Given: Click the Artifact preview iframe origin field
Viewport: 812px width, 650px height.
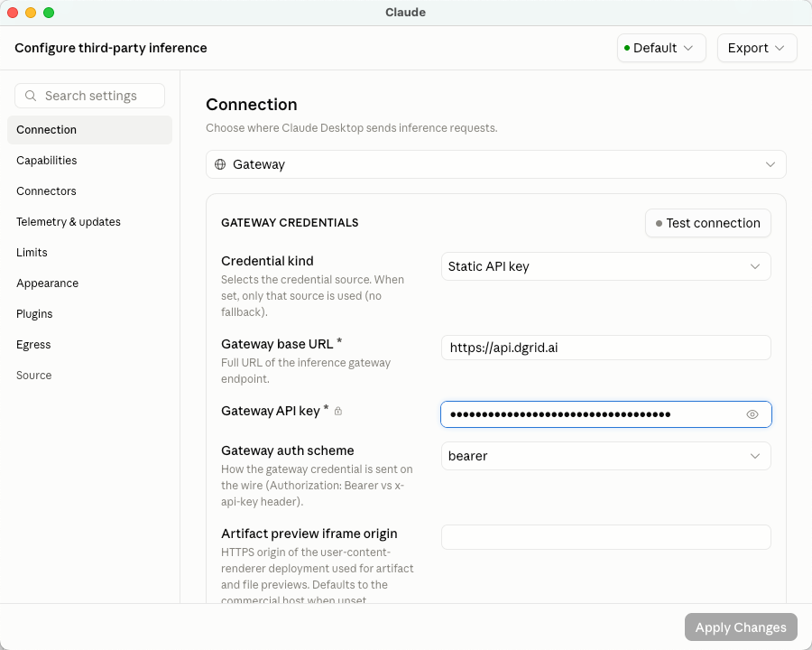Looking at the screenshot, I should pos(606,537).
